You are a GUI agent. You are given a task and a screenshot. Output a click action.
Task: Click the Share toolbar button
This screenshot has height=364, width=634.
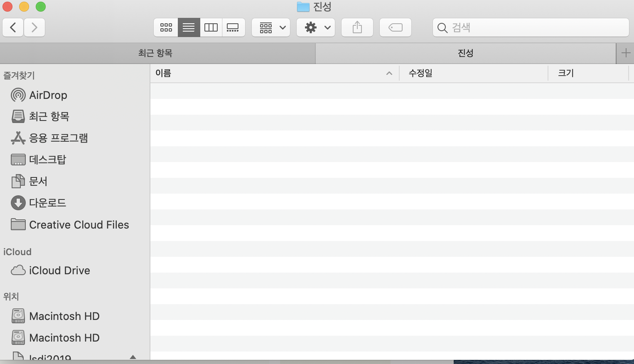pyautogui.click(x=357, y=28)
